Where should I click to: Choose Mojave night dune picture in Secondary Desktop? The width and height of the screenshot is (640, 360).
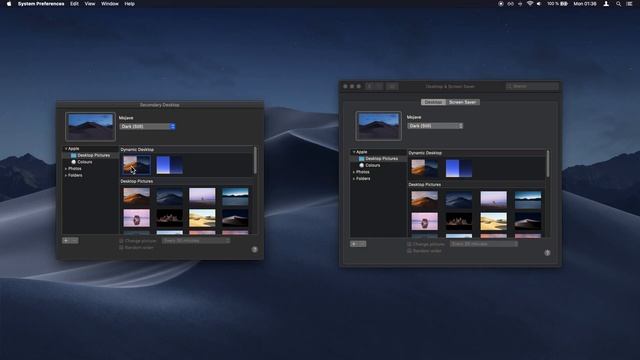pos(169,196)
